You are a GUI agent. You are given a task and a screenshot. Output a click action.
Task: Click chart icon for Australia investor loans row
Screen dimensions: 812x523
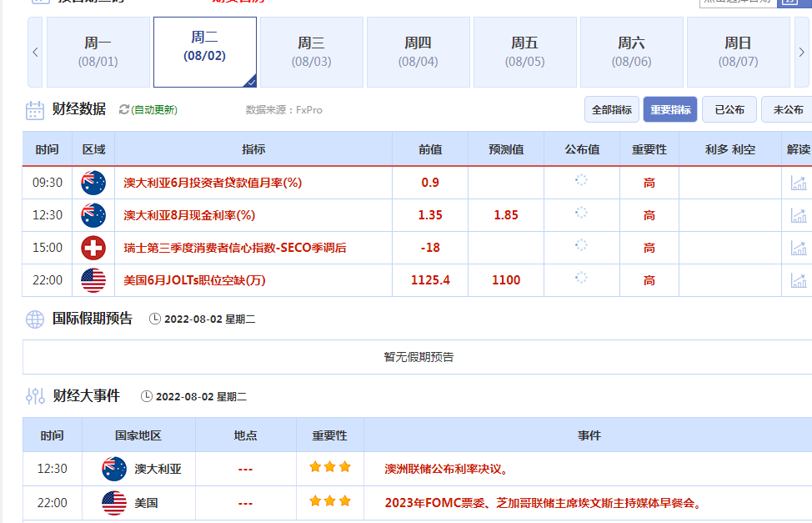coord(798,183)
